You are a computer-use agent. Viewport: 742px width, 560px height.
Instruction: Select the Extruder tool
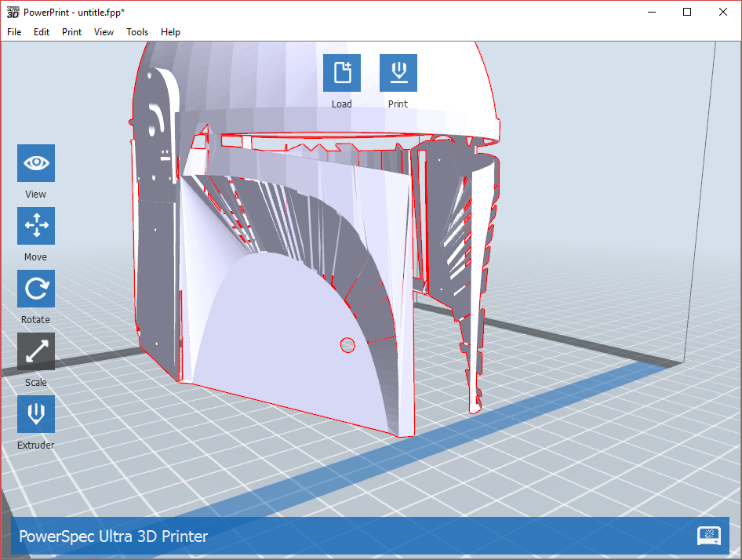point(36,414)
